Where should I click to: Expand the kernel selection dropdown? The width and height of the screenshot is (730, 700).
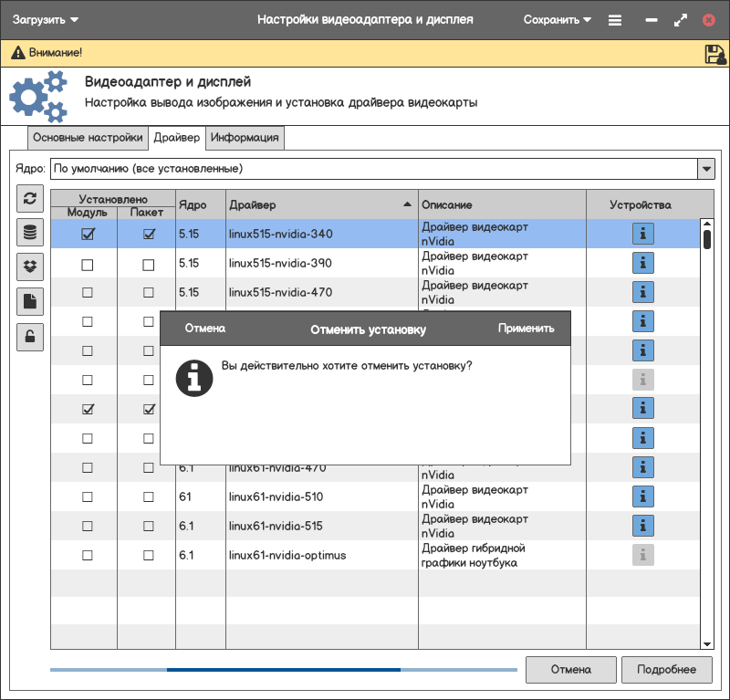point(705,169)
